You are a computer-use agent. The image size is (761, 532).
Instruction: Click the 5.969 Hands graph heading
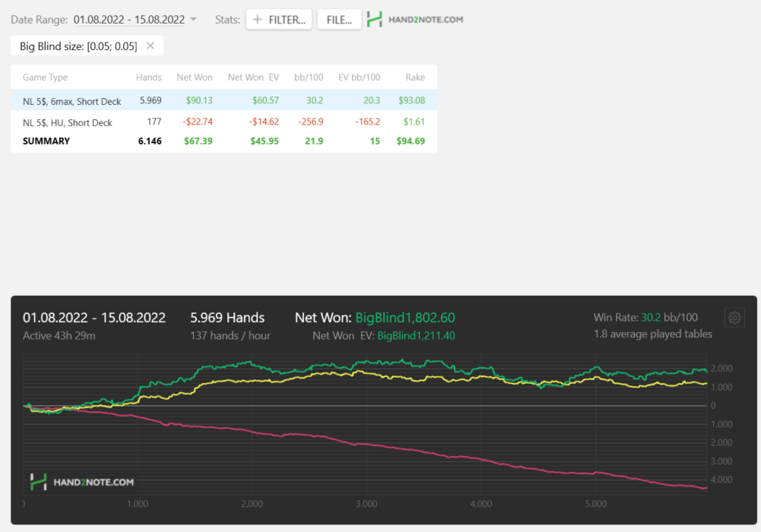point(227,318)
